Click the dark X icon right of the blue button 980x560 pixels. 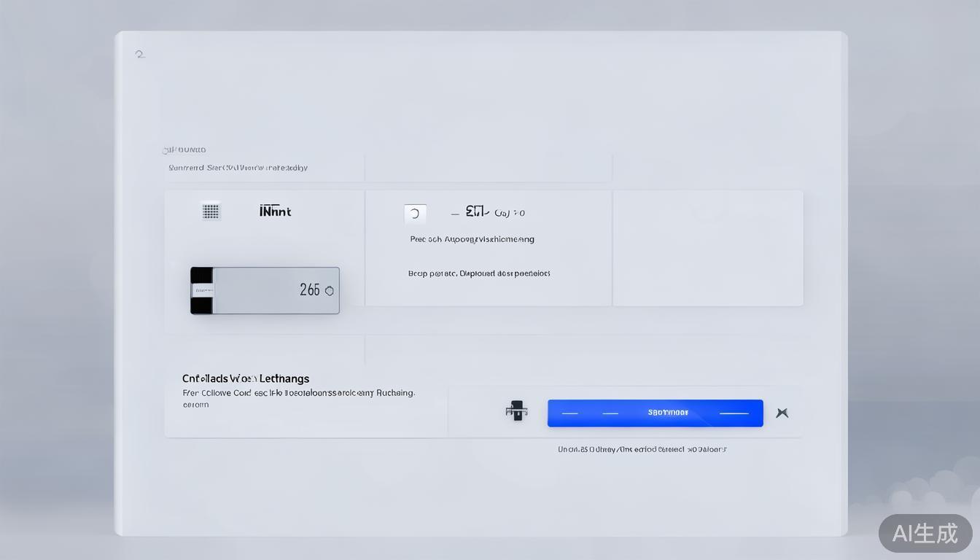(x=782, y=412)
